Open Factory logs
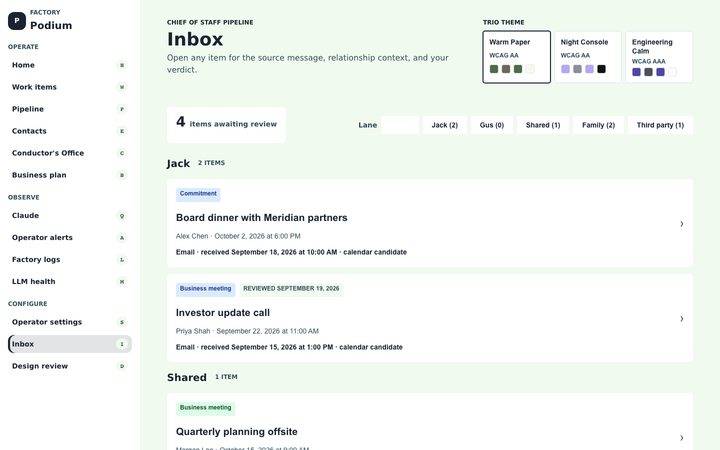The image size is (720, 450). point(69,260)
